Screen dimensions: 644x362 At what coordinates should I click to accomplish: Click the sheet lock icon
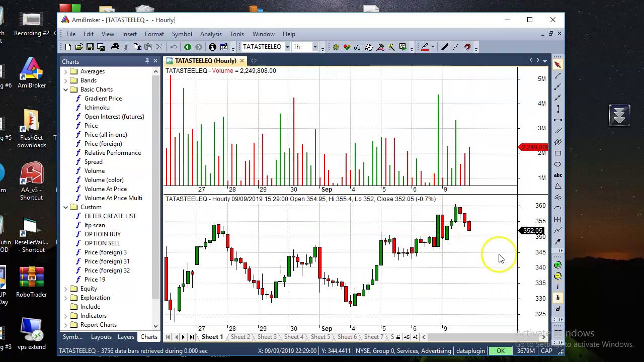(398, 337)
